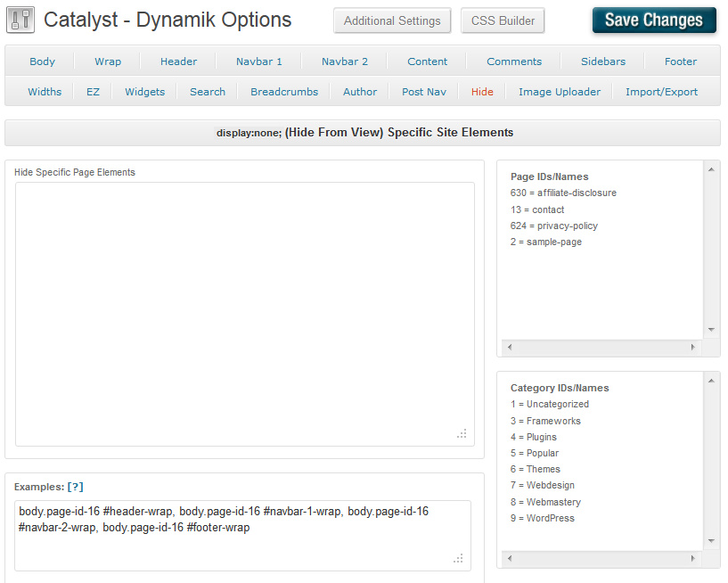Click the Examples code text box
Screen dimensions: 728x583
coord(242,535)
